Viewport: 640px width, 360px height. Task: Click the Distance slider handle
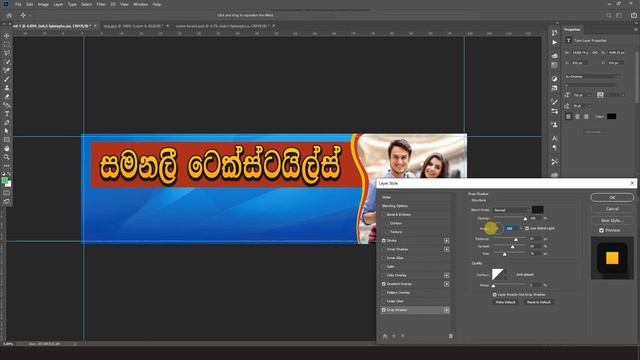(x=516, y=240)
